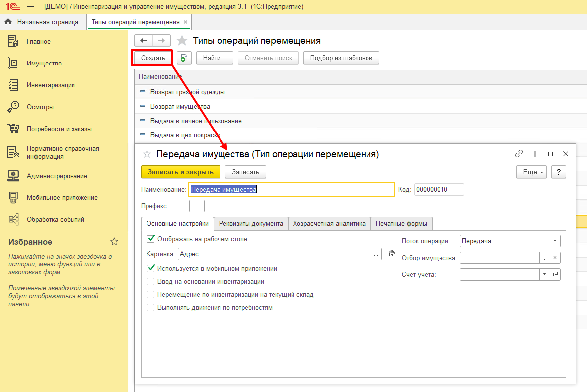Select the Выдача в личное пользование row
The width and height of the screenshot is (587, 392).
361,121
